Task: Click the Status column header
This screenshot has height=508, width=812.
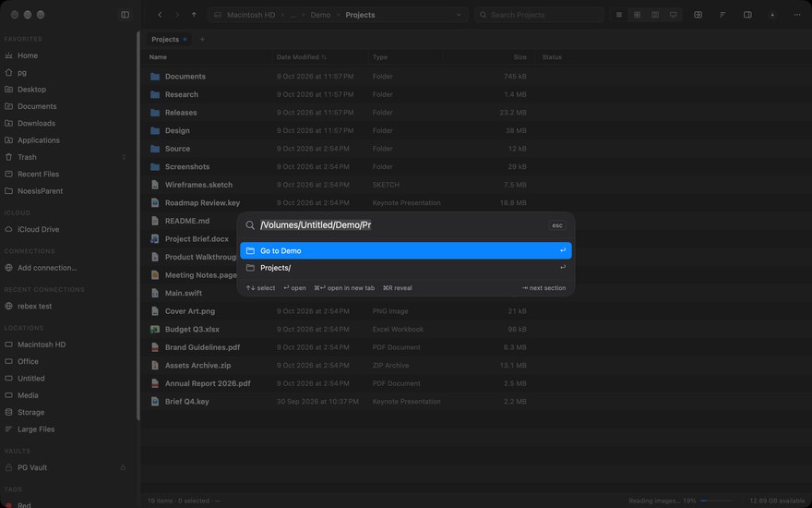Action: tap(552, 57)
